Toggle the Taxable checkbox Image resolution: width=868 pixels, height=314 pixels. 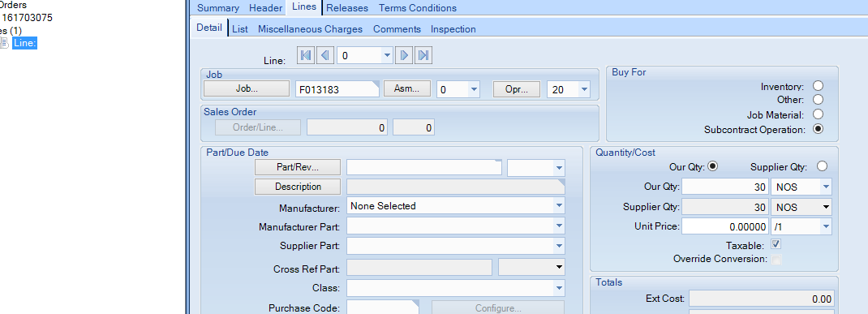pyautogui.click(x=776, y=244)
